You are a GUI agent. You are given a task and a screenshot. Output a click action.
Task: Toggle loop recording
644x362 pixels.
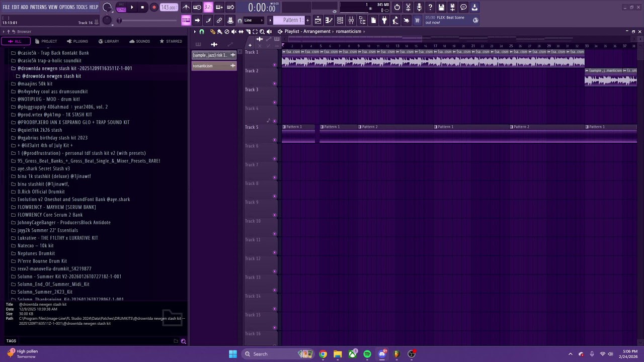(230, 8)
